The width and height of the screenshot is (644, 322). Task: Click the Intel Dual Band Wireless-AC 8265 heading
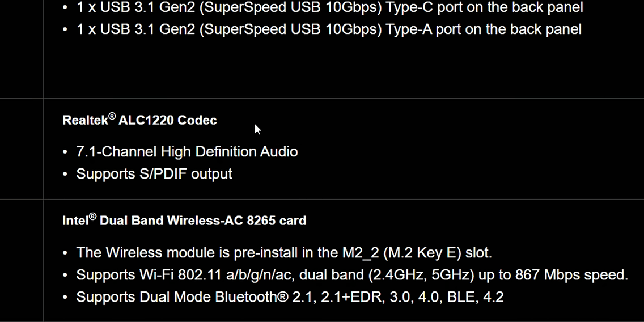[184, 220]
